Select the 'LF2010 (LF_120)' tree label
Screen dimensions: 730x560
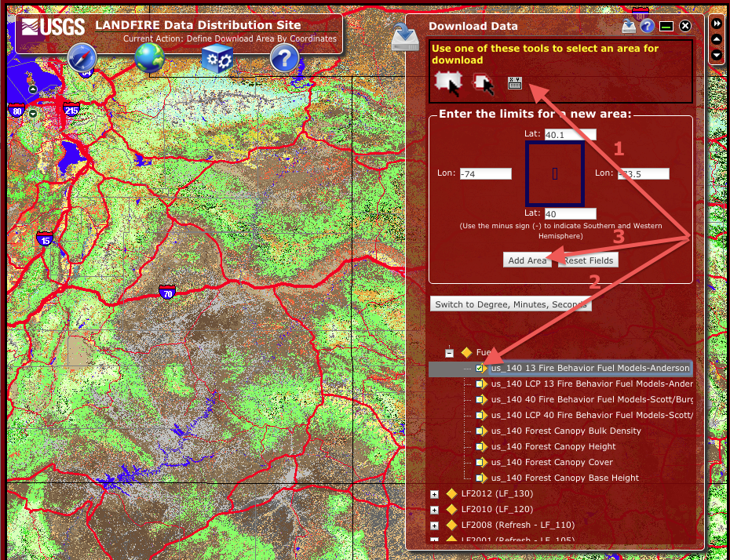point(497,509)
